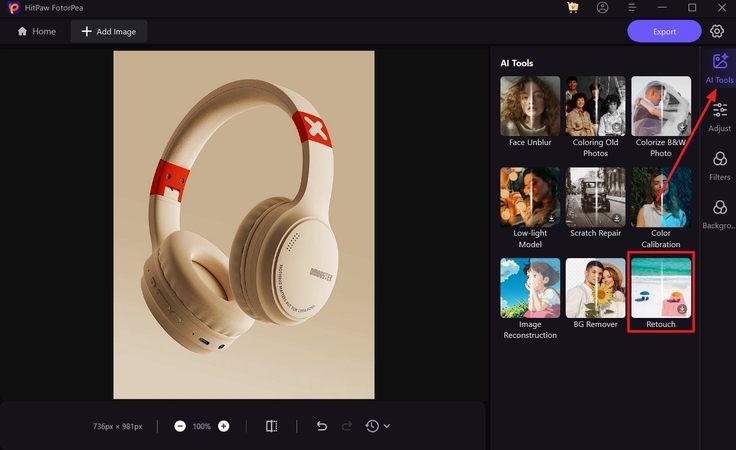Open the shopping cart icon in title bar
Viewport: 736px width, 450px height.
tap(573, 8)
